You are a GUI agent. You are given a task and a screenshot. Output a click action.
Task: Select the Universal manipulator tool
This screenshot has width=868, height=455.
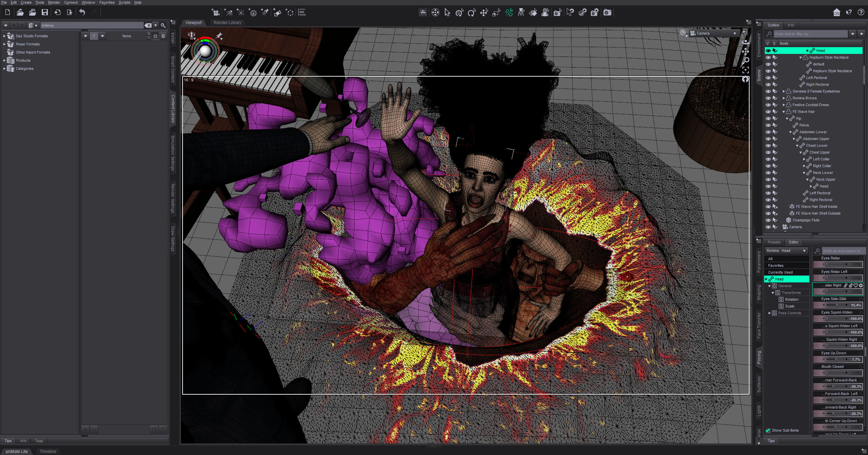point(459,13)
